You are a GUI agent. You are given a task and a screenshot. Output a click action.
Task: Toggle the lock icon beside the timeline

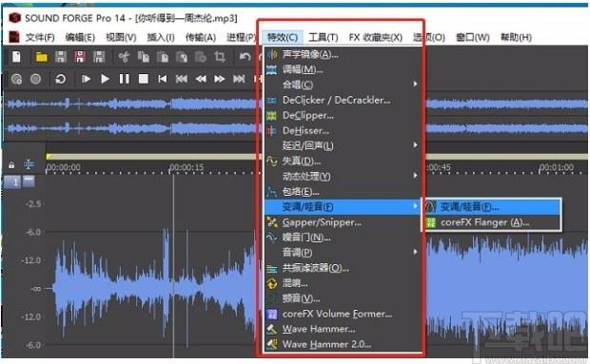coord(11,165)
